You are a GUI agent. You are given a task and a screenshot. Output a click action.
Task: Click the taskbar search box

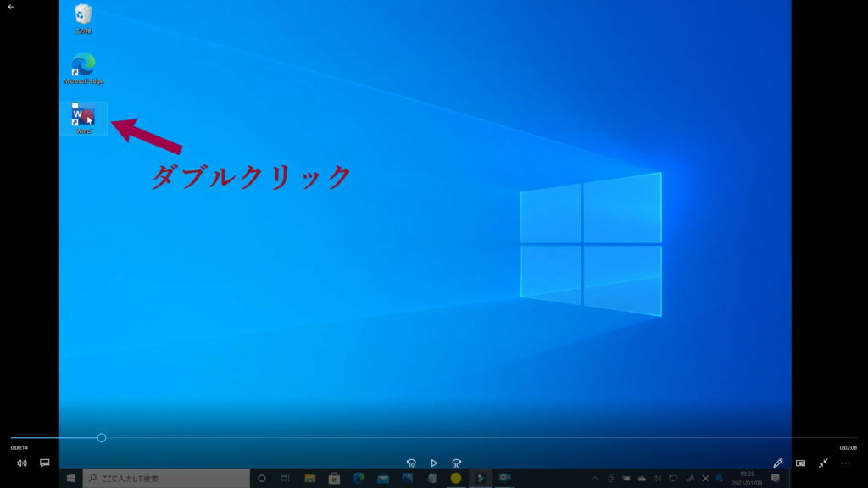(x=165, y=479)
